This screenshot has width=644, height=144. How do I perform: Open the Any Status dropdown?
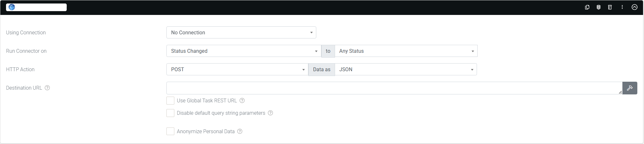pyautogui.click(x=406, y=51)
